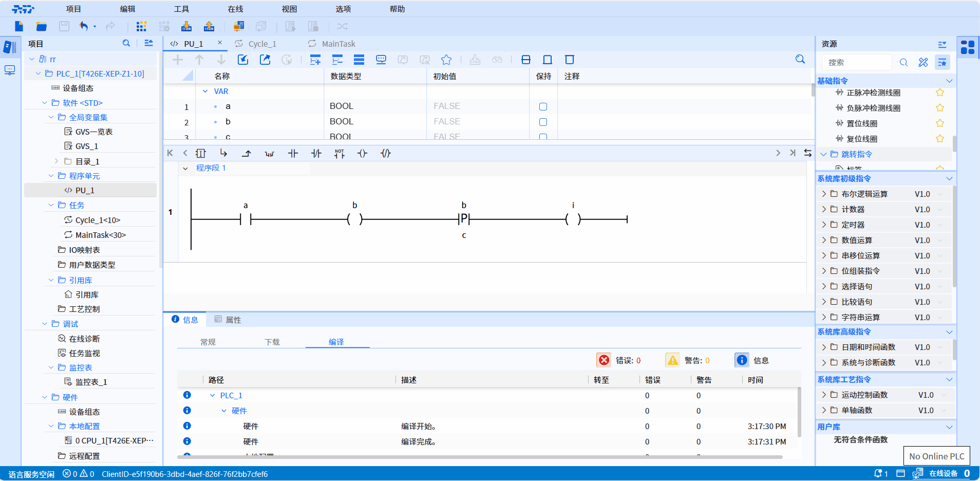The image size is (980, 481).
Task: Click the save file icon in toolbar
Action: tap(64, 26)
